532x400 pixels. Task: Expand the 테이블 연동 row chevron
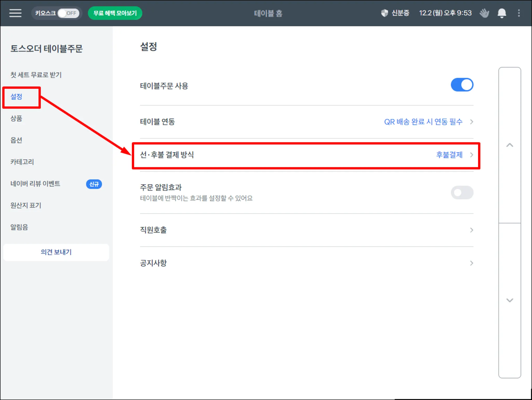471,122
